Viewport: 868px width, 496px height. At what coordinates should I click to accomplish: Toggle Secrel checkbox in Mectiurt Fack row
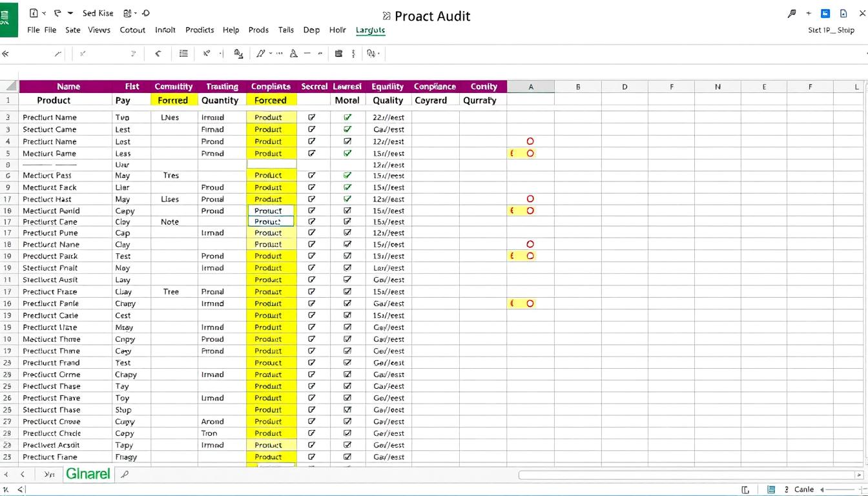coord(312,187)
